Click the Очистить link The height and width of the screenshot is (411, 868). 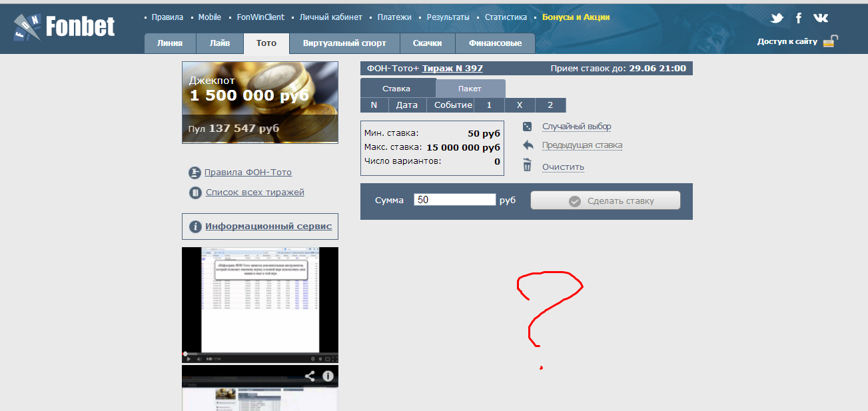[x=563, y=167]
